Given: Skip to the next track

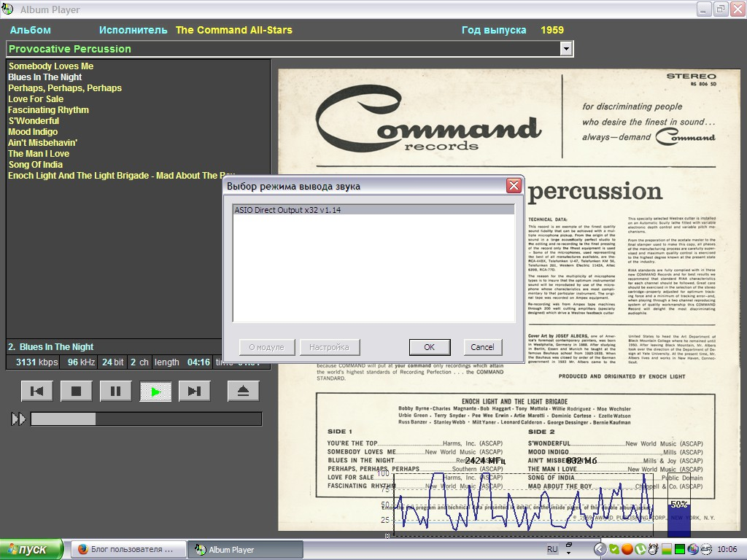Looking at the screenshot, I should coord(194,392).
